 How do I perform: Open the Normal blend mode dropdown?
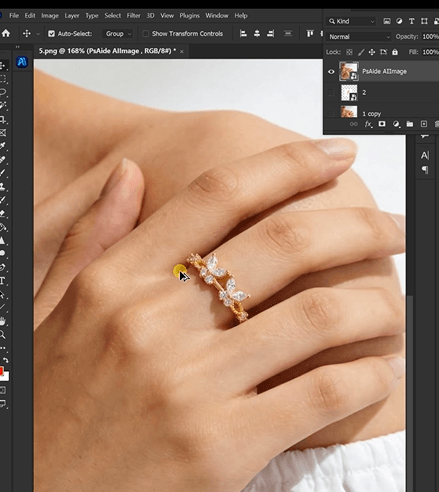point(359,37)
